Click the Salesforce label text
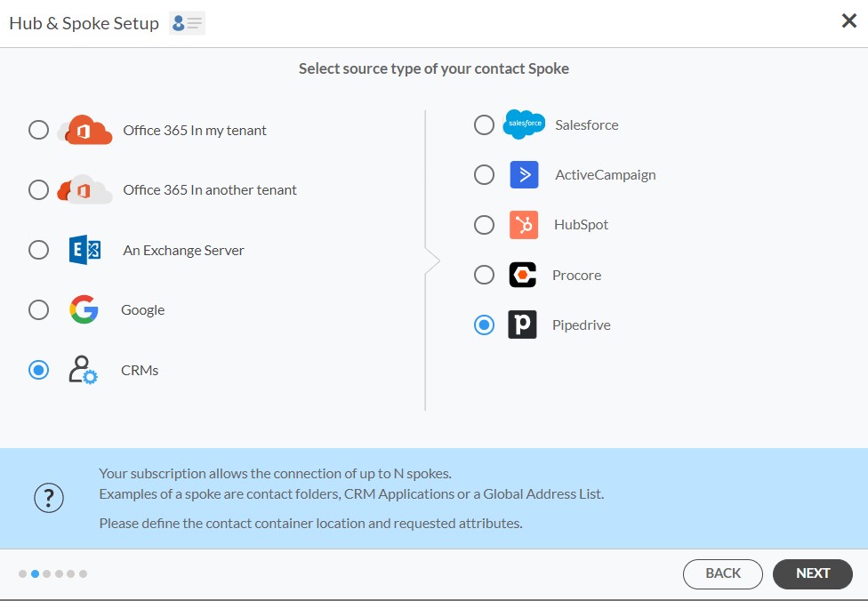The image size is (868, 601). [x=587, y=125]
